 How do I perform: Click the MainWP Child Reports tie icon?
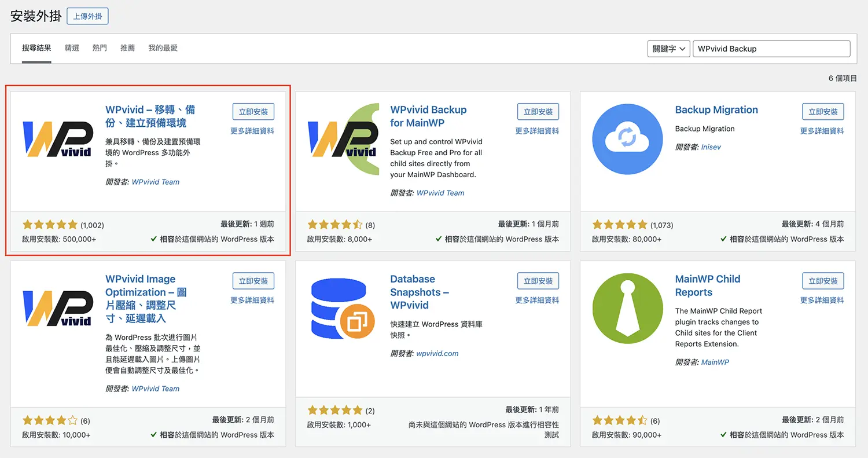627,308
